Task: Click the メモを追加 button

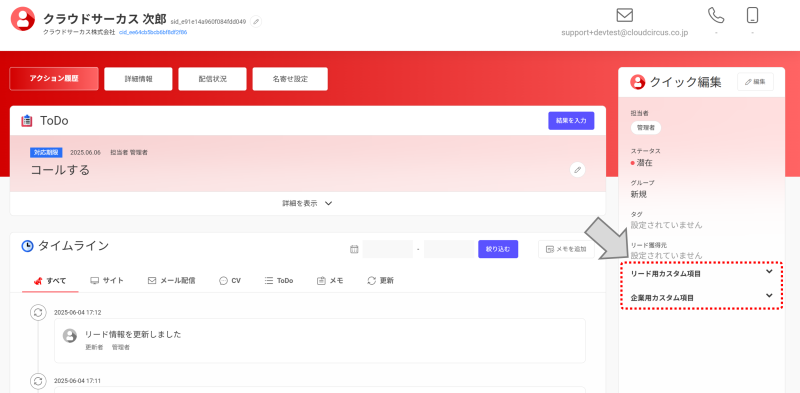Action: pos(566,249)
